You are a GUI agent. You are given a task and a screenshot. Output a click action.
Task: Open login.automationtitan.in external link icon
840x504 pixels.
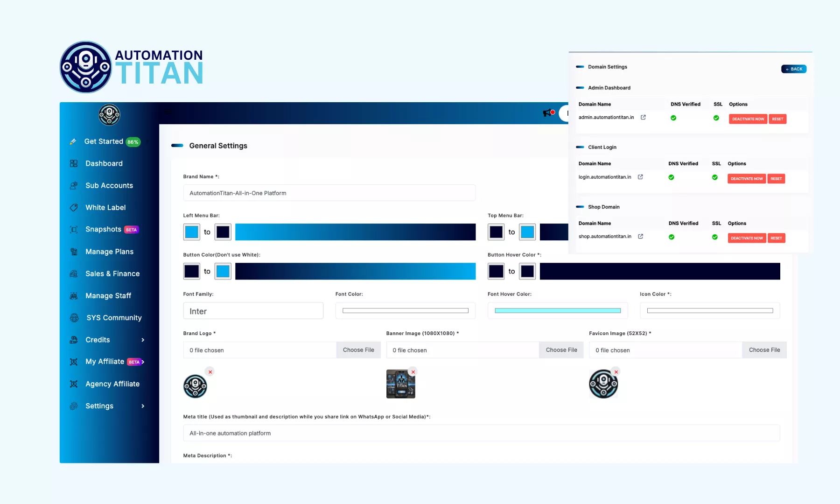pyautogui.click(x=640, y=177)
